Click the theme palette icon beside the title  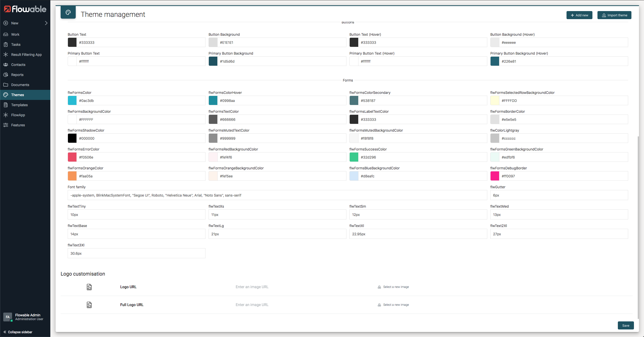point(68,12)
